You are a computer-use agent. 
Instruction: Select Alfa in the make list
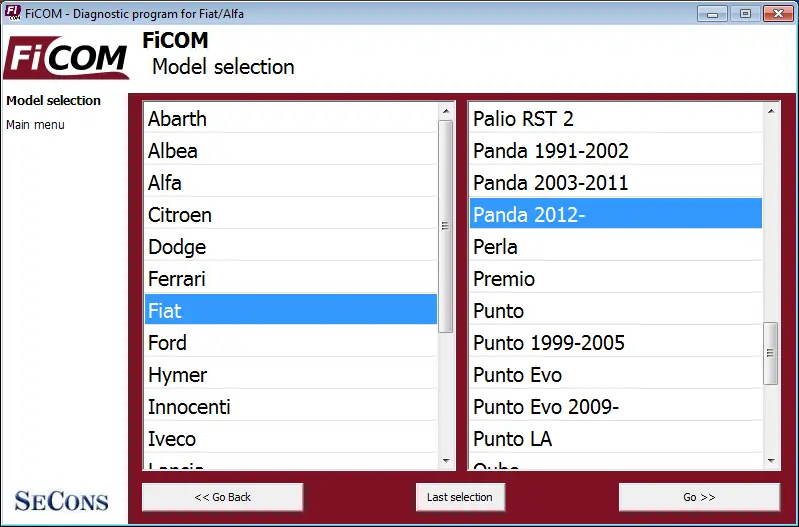[x=291, y=183]
